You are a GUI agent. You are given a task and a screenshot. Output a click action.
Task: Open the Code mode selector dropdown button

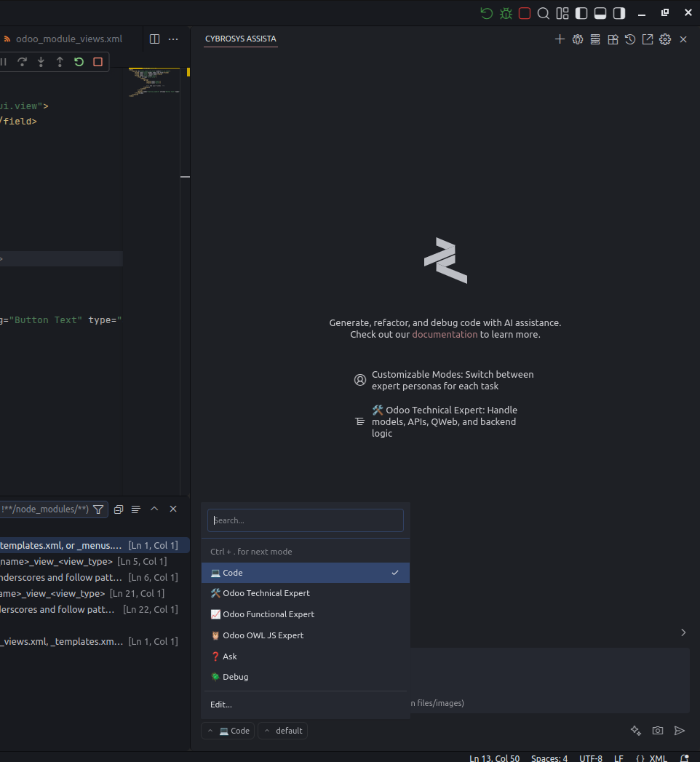[x=228, y=731]
